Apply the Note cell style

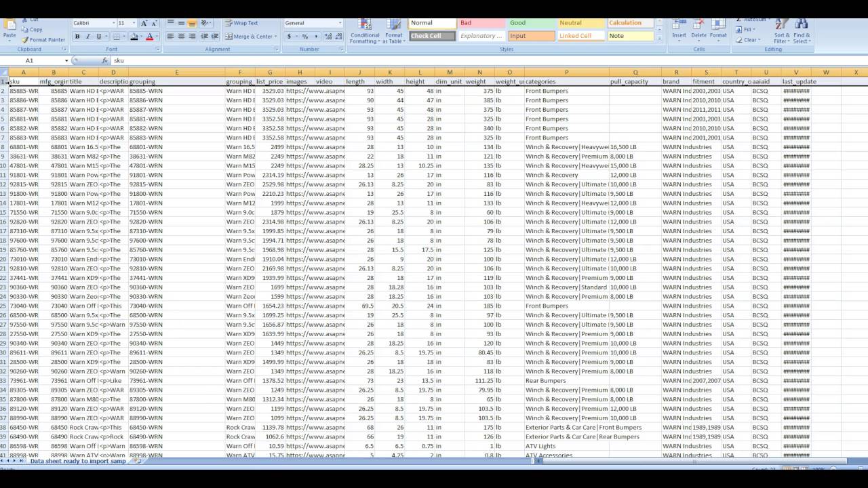pos(630,36)
